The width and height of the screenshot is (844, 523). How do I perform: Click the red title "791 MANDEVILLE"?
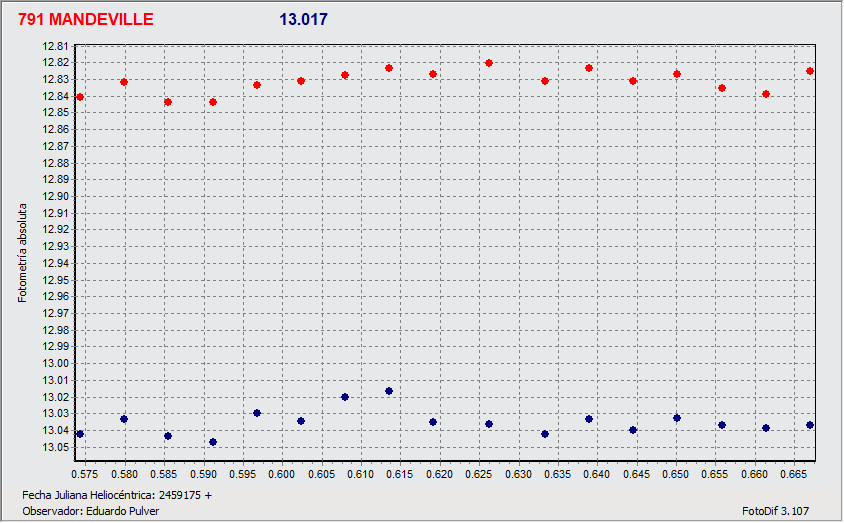(x=86, y=19)
